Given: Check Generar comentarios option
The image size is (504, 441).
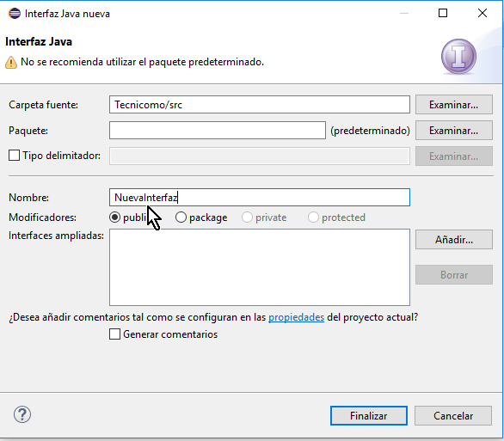Looking at the screenshot, I should click(x=114, y=334).
